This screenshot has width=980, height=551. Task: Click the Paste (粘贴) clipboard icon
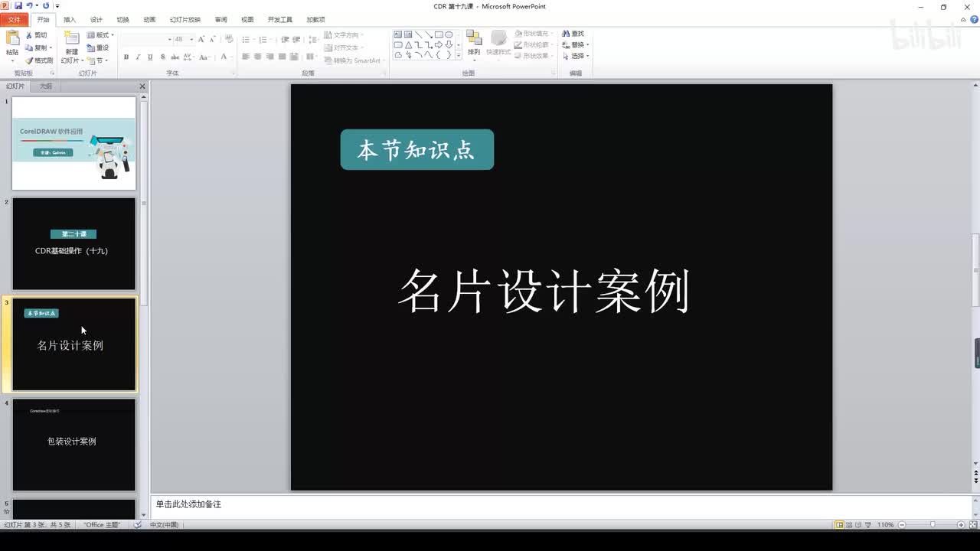coord(12,38)
